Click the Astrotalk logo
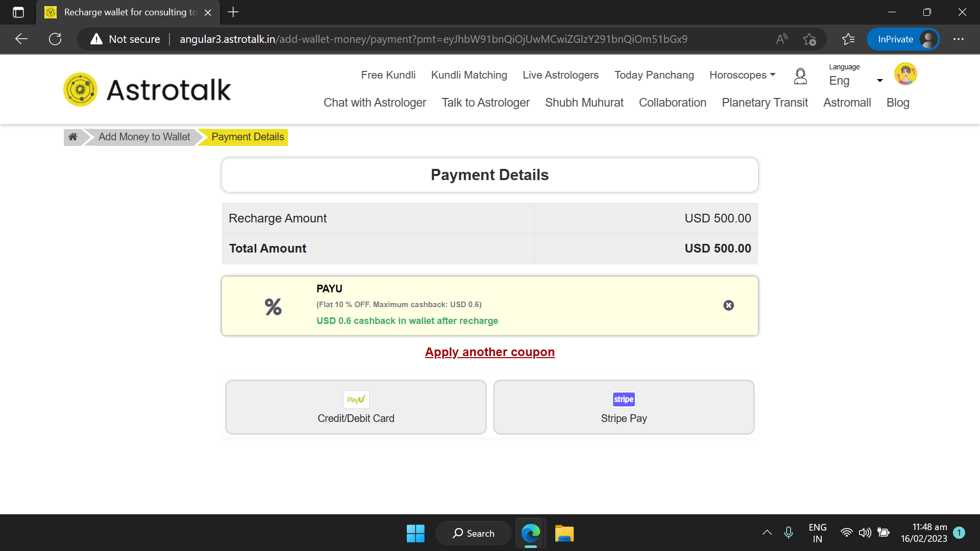This screenshot has height=551, width=980. tap(147, 90)
